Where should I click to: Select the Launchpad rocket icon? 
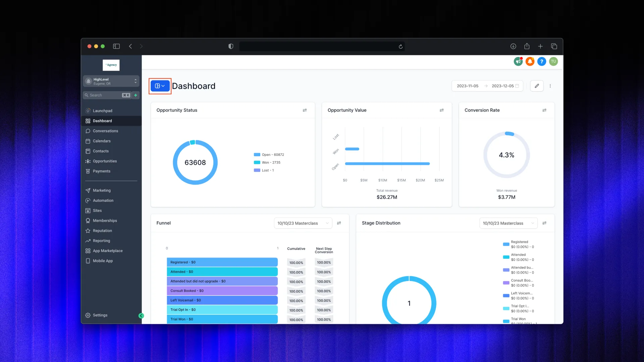click(x=88, y=111)
